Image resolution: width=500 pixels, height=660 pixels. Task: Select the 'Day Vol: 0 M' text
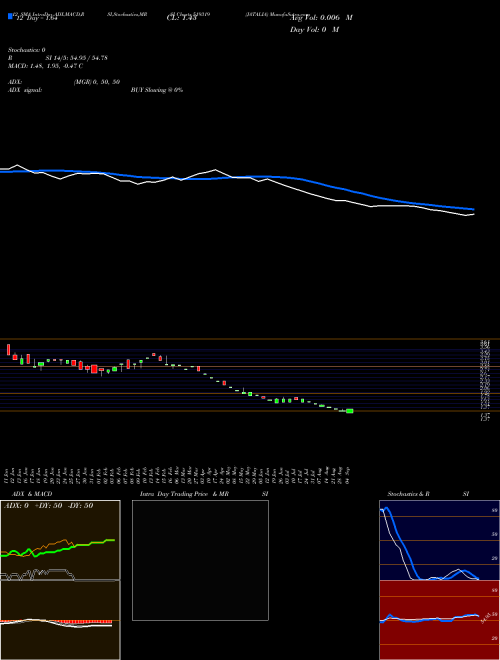pos(314,29)
